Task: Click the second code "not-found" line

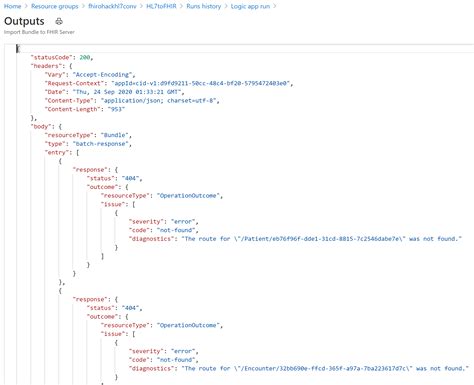Action: [163, 360]
